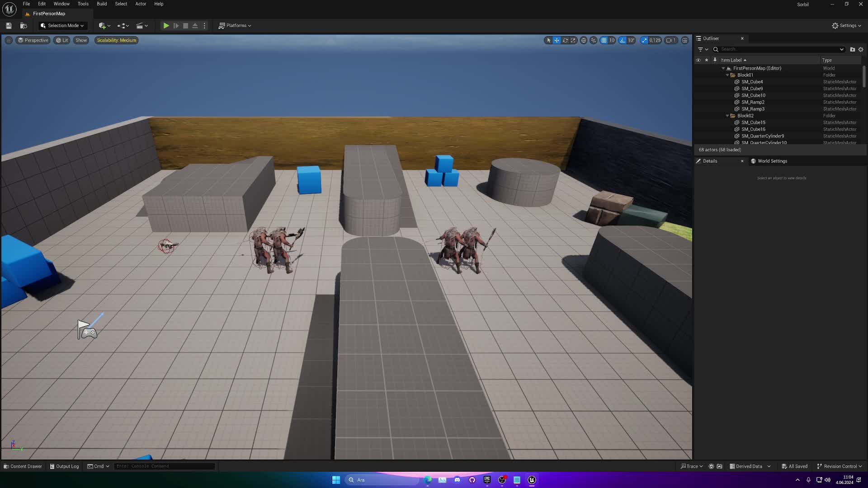Save the current level
This screenshot has height=488, width=868.
pos(9,26)
